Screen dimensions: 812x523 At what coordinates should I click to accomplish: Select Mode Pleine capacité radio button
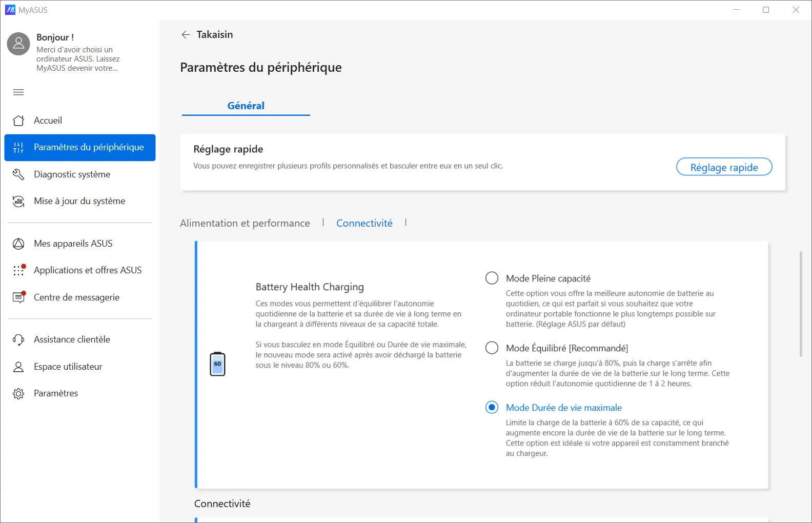click(x=492, y=278)
